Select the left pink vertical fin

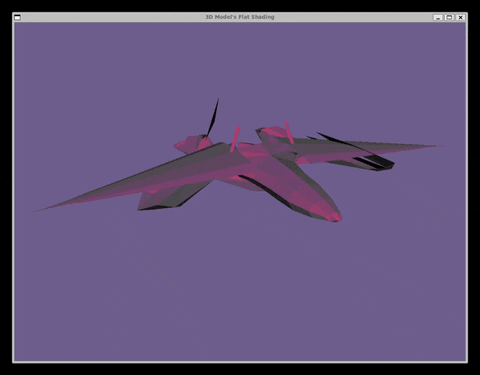click(x=235, y=139)
